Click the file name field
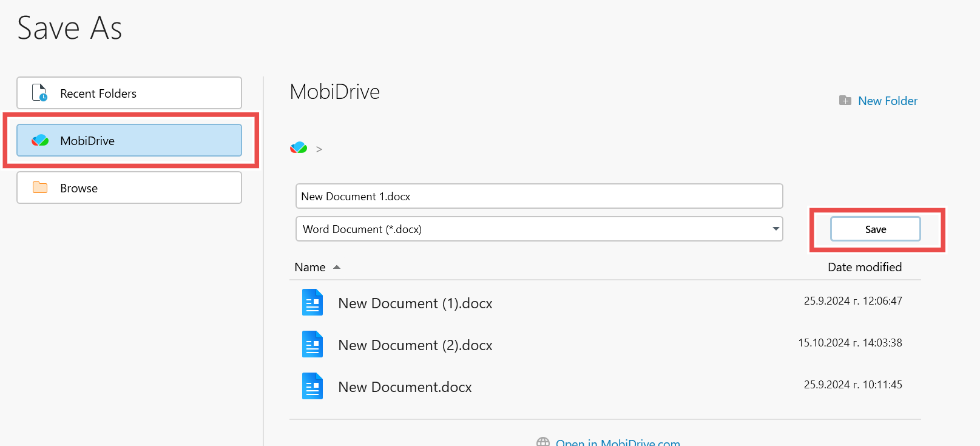Image resolution: width=980 pixels, height=446 pixels. [x=539, y=196]
